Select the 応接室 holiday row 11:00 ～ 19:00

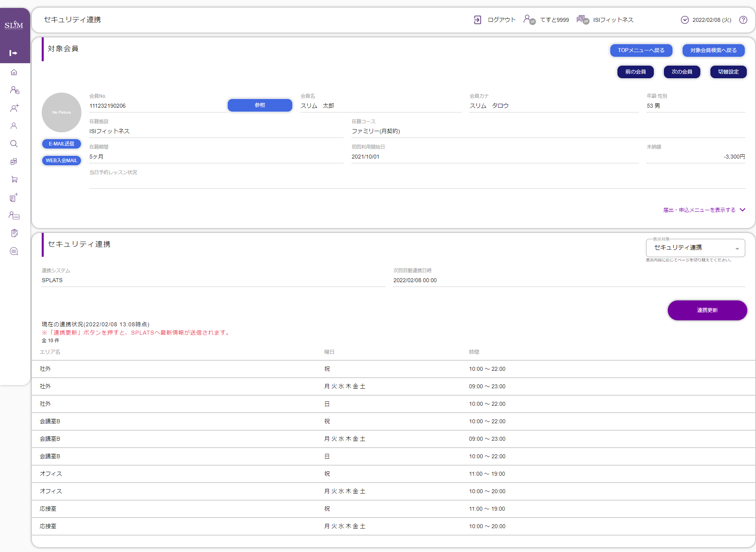(393, 509)
